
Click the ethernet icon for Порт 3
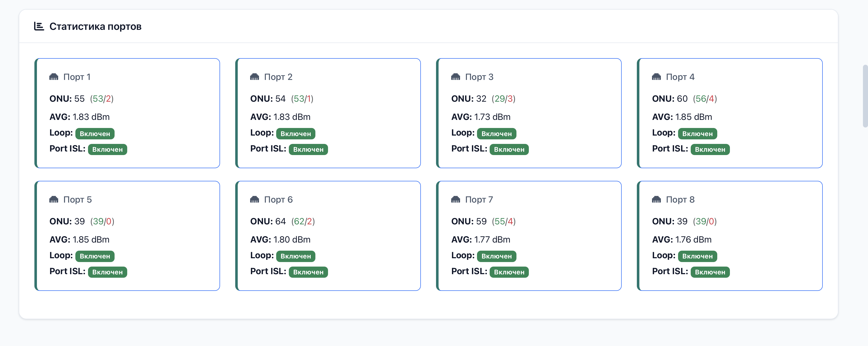tap(455, 77)
